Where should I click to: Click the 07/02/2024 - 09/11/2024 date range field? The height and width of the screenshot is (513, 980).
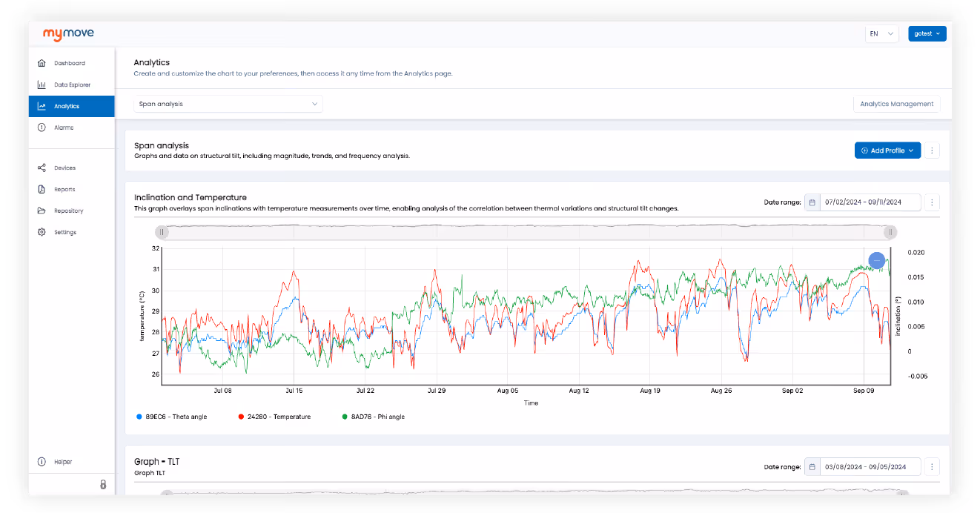coord(870,202)
